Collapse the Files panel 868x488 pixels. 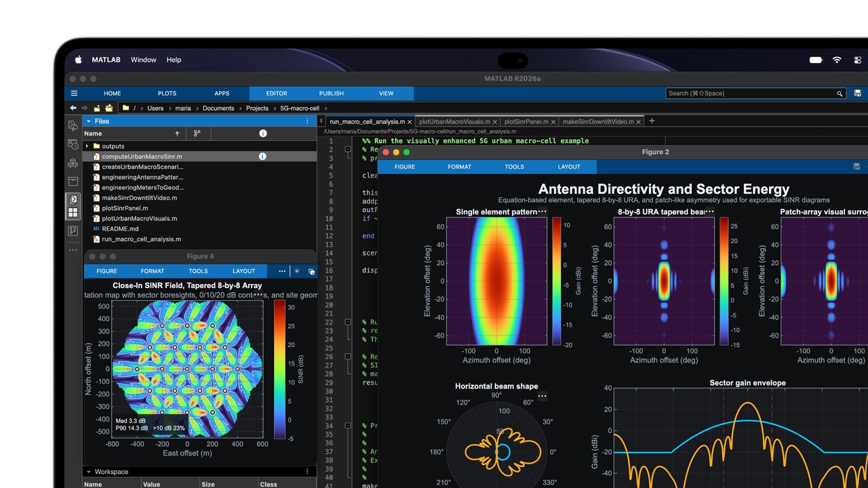pyautogui.click(x=88, y=121)
